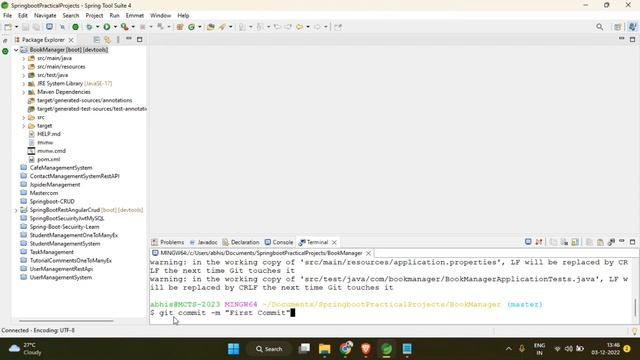The width and height of the screenshot is (640, 360).
Task: Click the Terminal vertical scrollbar thumb
Action: (635, 307)
